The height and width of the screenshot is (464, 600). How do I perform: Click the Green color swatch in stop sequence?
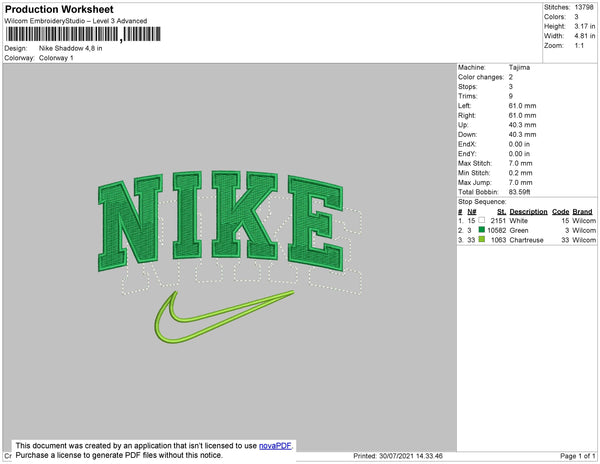(x=481, y=230)
